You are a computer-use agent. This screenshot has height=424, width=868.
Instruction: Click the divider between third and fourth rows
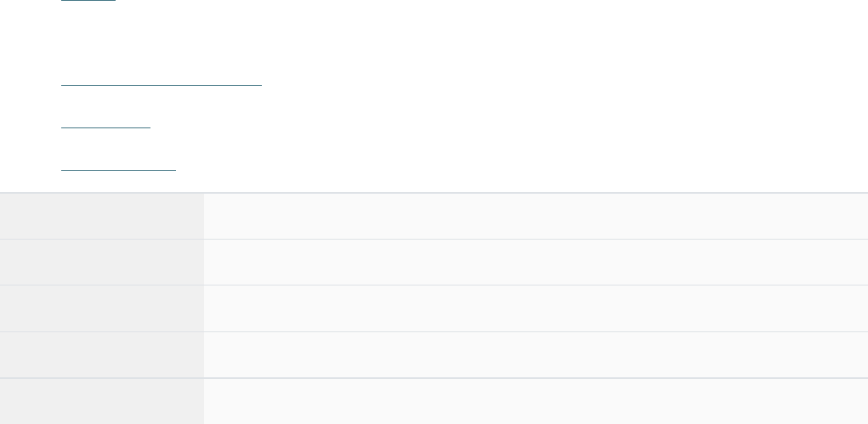coord(434,331)
